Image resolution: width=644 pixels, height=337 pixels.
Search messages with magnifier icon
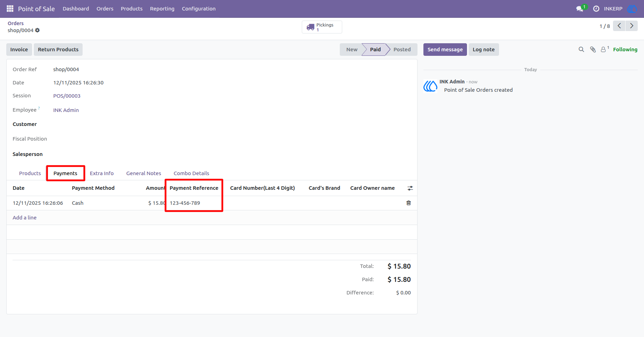(x=581, y=50)
